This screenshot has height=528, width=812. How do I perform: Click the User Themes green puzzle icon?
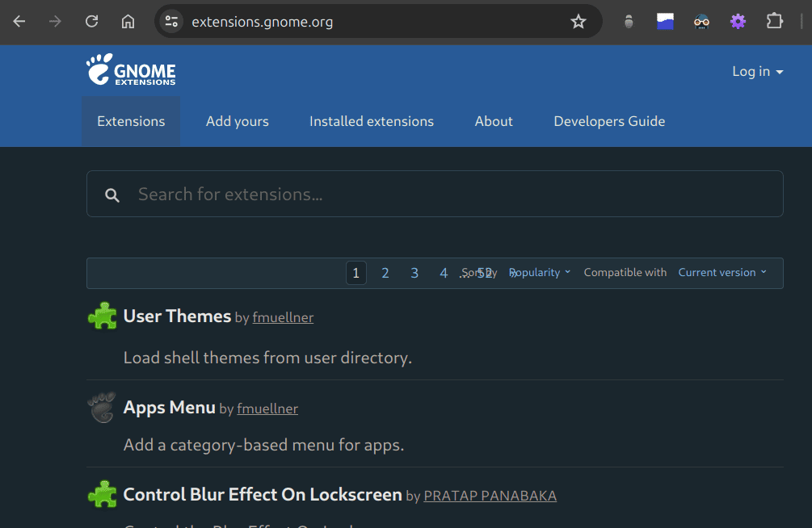tap(102, 316)
